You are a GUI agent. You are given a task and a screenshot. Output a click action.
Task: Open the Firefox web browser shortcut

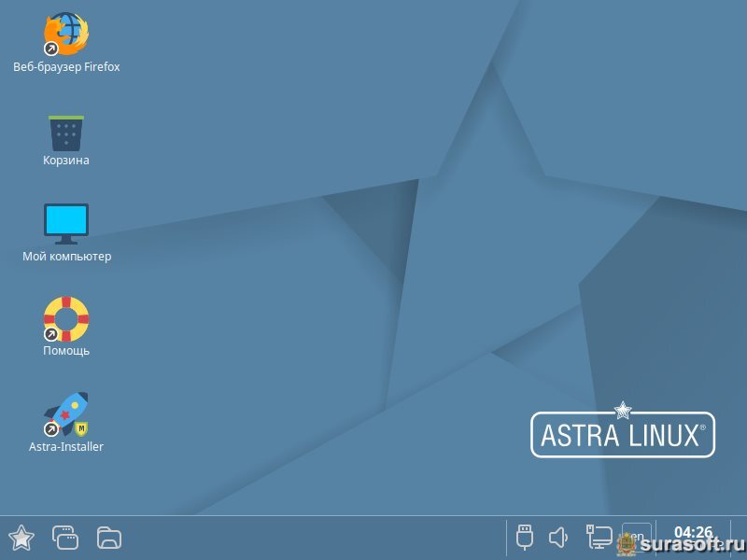click(x=65, y=34)
